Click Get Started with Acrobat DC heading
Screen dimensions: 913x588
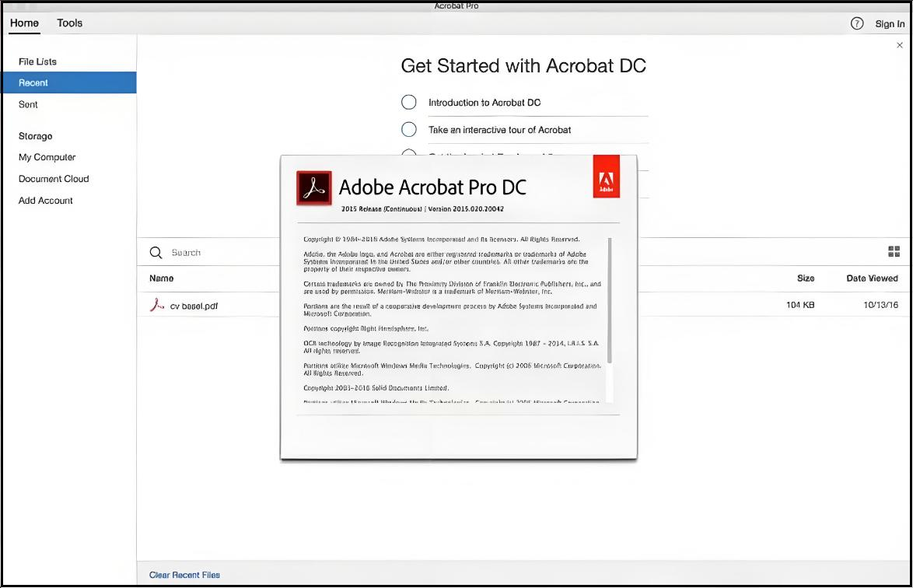coord(523,66)
